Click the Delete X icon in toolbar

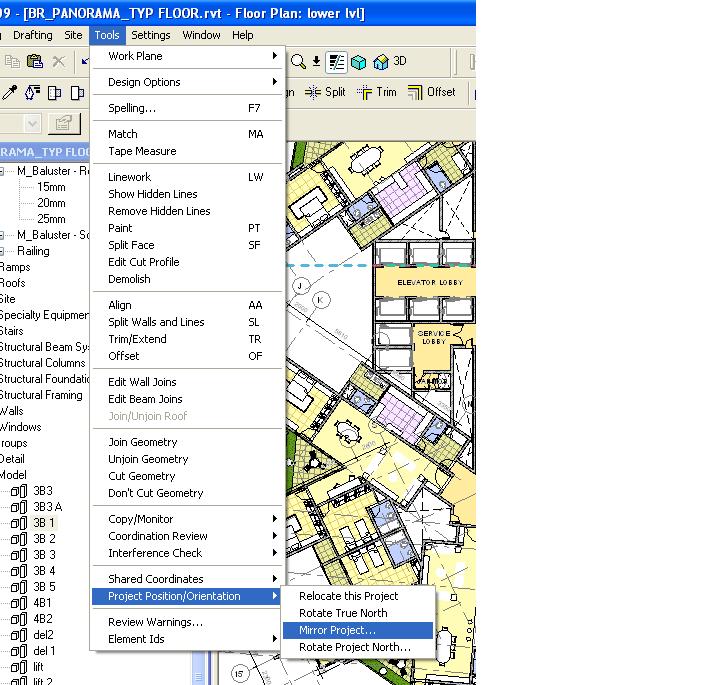(58, 62)
